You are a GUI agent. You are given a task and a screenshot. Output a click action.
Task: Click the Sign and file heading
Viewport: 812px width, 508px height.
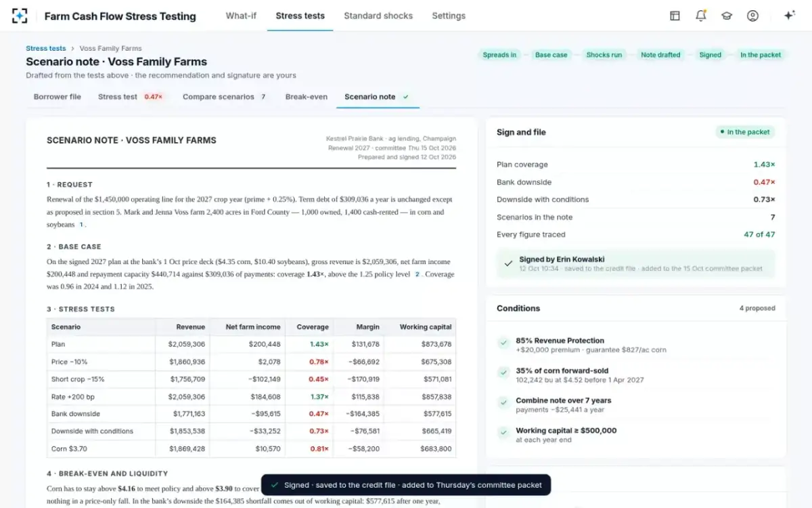(x=521, y=132)
